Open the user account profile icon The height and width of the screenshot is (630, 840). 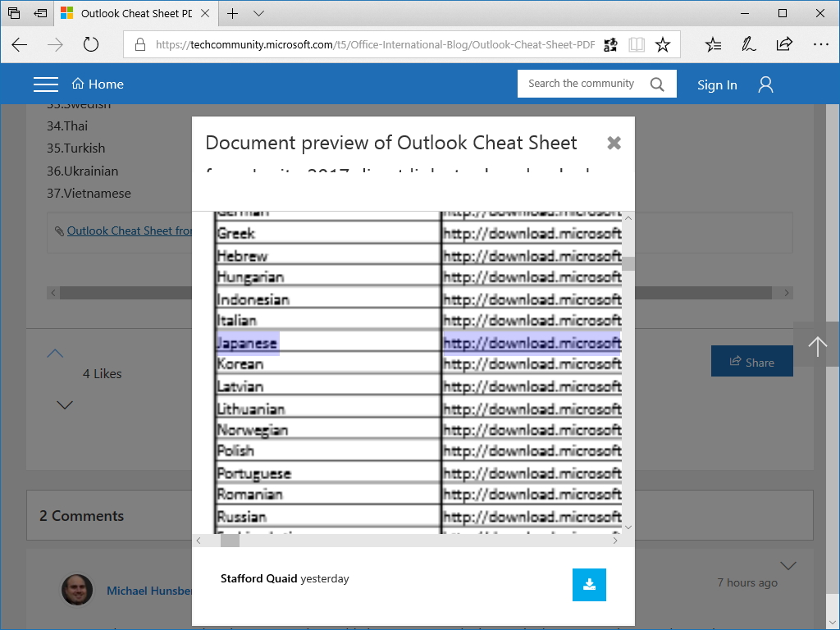(765, 83)
